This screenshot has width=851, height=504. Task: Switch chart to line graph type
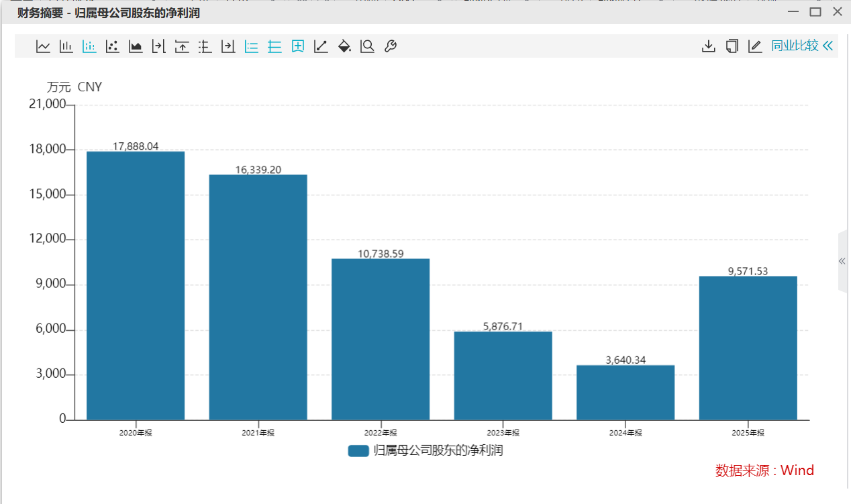(43, 46)
